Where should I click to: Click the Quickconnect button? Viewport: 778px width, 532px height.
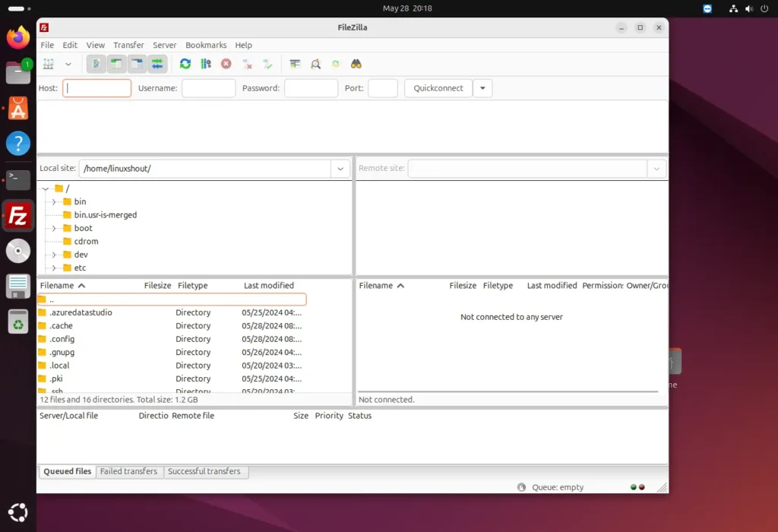[438, 88]
